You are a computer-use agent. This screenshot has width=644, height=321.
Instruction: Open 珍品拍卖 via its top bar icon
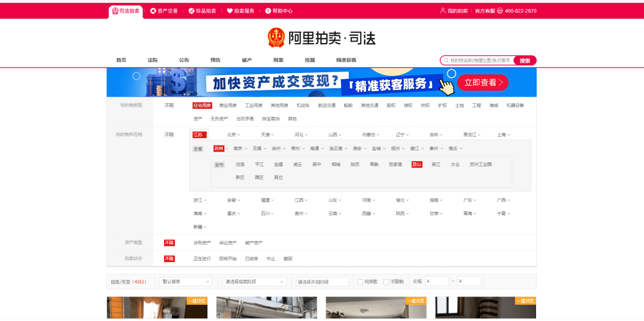(x=191, y=11)
